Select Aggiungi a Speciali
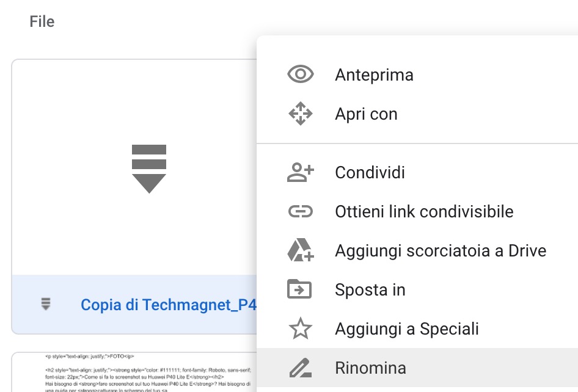Screen dimensions: 578x392 pyautogui.click(x=406, y=329)
